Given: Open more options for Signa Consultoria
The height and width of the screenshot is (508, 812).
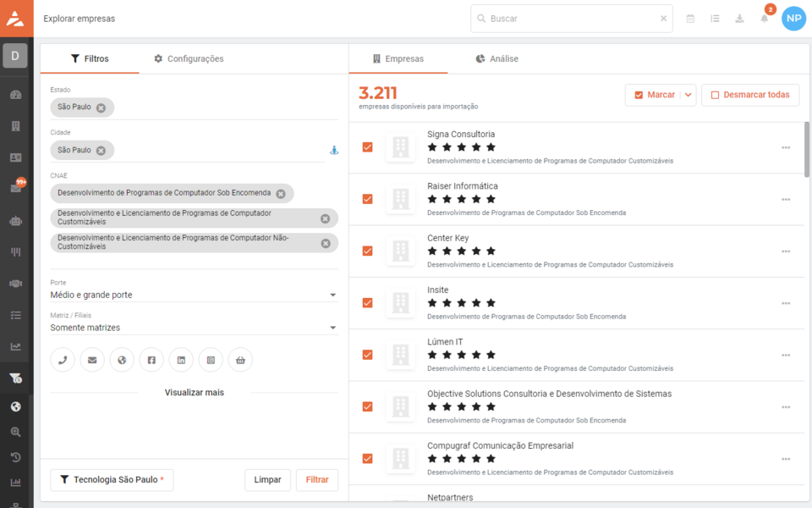Looking at the screenshot, I should click(786, 147).
